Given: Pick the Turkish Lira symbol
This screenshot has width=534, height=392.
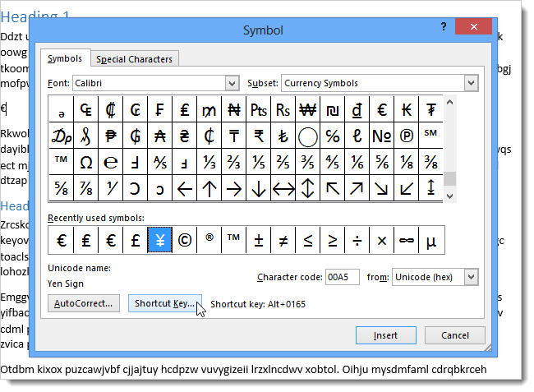Looking at the screenshot, I should (283, 136).
